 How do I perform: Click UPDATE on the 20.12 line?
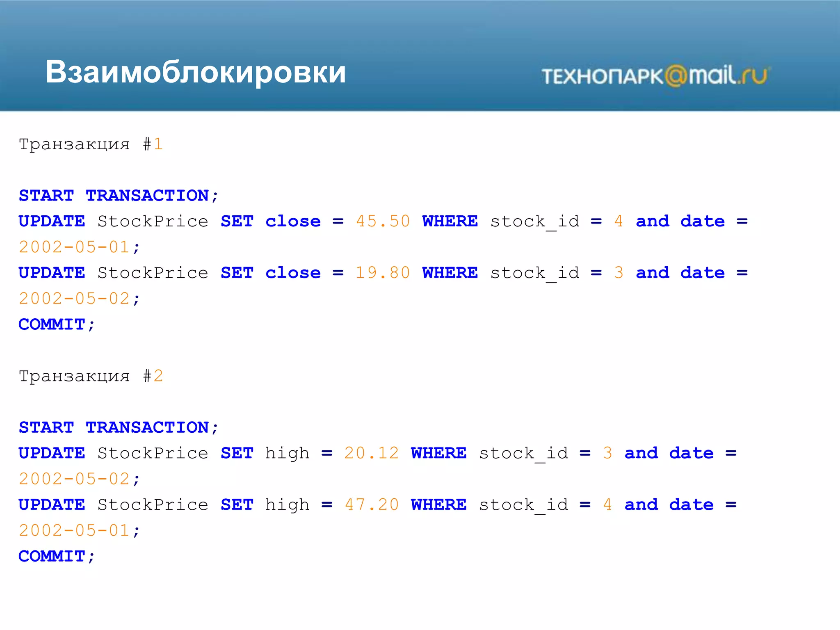tap(52, 453)
